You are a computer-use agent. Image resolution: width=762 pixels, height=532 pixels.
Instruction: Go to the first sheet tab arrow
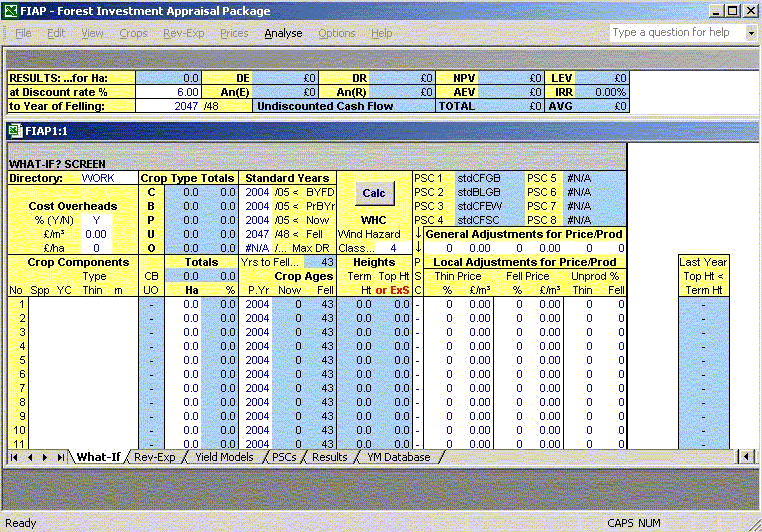[x=14, y=457]
